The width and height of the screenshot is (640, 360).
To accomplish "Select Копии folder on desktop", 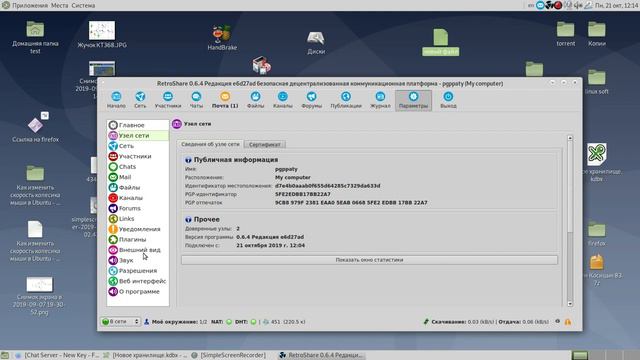I will (597, 33).
